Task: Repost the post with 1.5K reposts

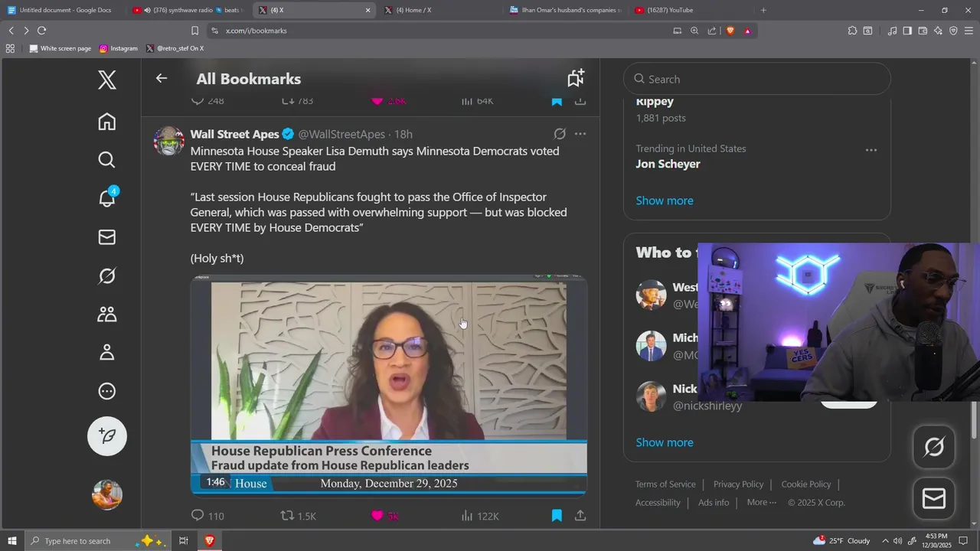Action: 299,516
